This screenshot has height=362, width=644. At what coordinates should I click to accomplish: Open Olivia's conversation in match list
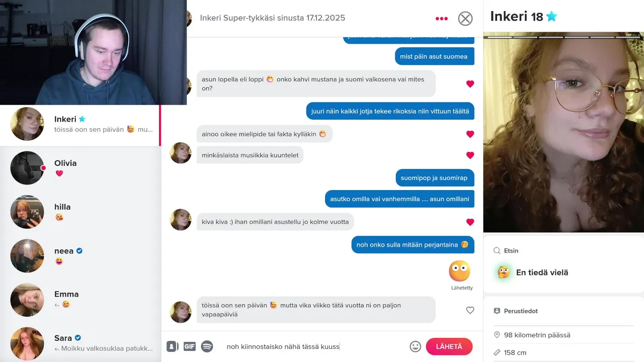(x=80, y=168)
